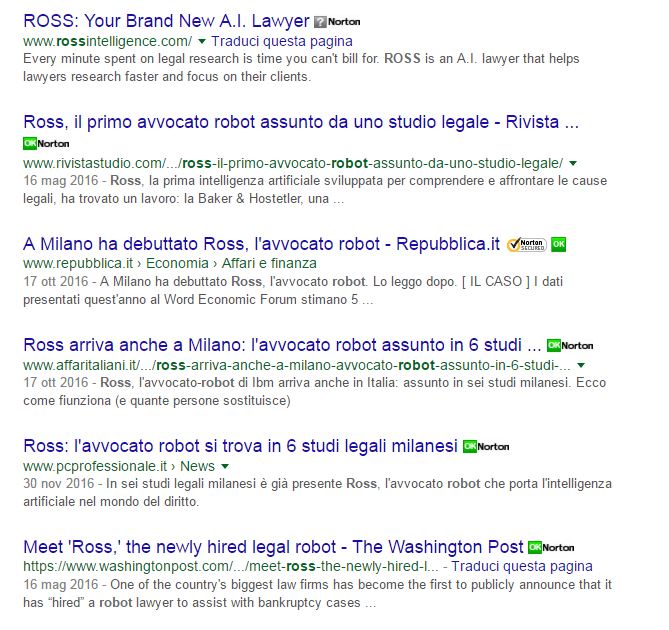Screen dimensions: 669x630
Task: Click the affaritaliani.it URL text
Action: coord(297,365)
